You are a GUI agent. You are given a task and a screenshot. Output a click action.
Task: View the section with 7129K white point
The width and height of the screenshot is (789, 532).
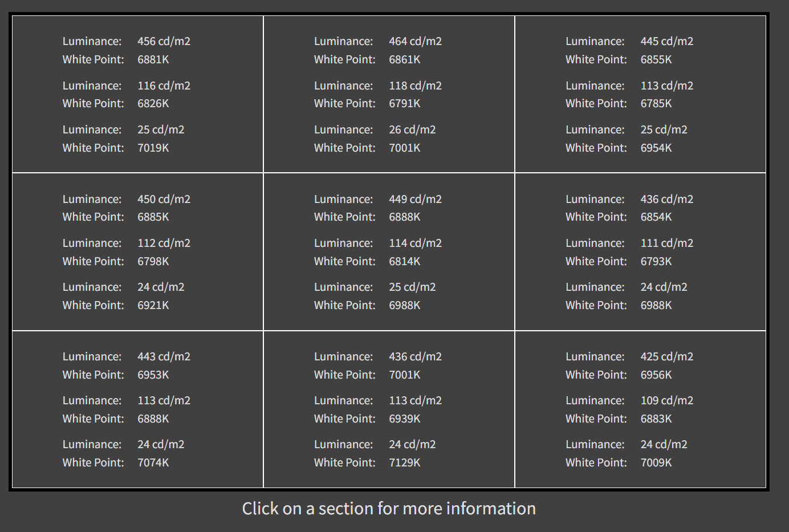(x=389, y=409)
